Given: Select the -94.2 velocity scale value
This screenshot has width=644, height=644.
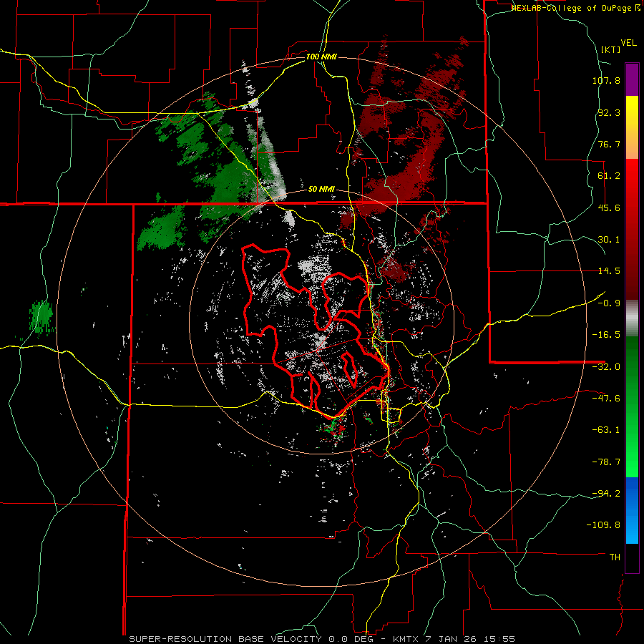Looking at the screenshot, I should 606,493.
